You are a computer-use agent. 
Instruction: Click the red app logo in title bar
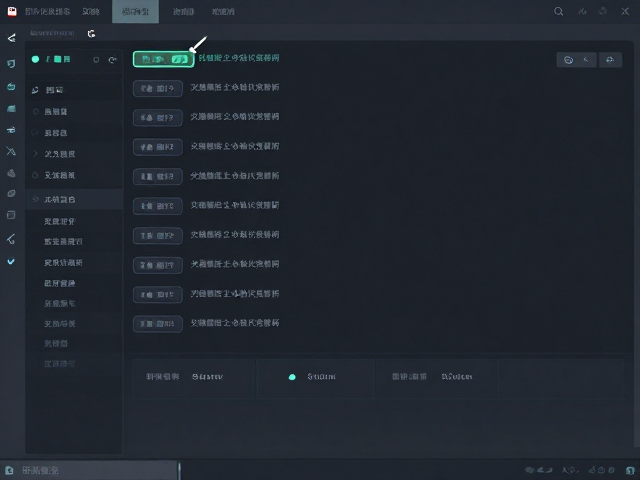(12, 11)
